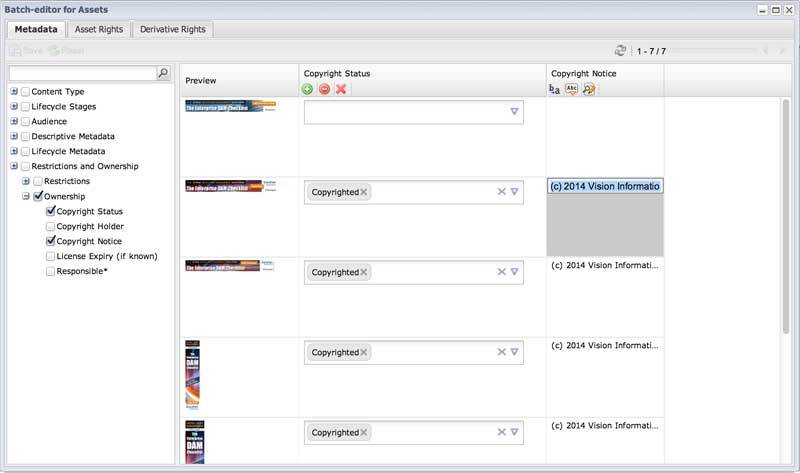Switch to the Derivative Rights tab
800x473 pixels.
[x=173, y=30]
